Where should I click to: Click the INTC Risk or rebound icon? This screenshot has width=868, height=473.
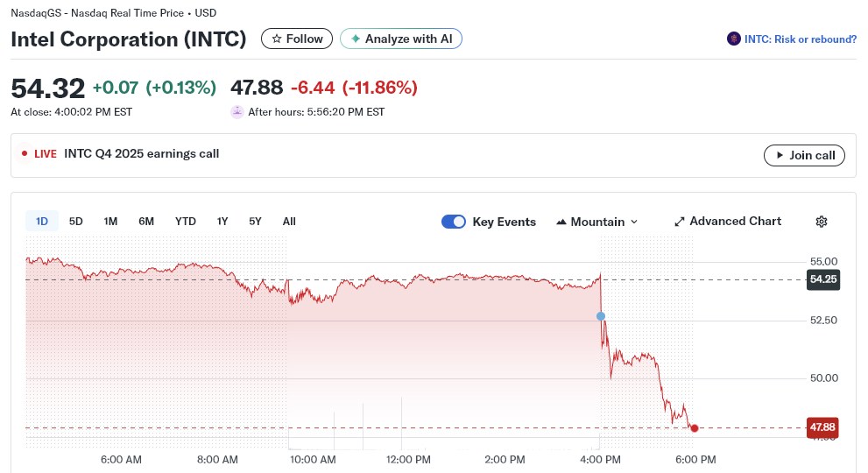(734, 39)
